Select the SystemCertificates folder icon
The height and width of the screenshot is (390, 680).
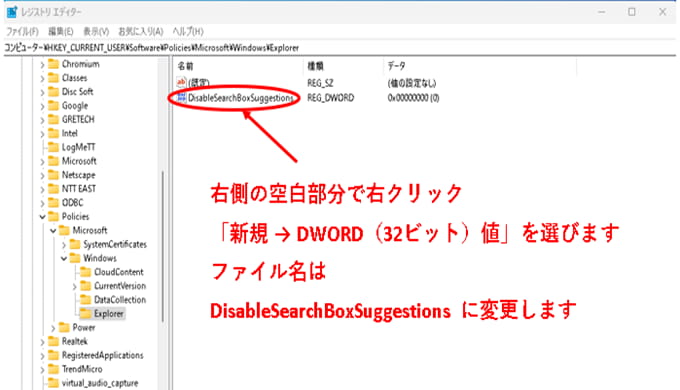click(75, 244)
